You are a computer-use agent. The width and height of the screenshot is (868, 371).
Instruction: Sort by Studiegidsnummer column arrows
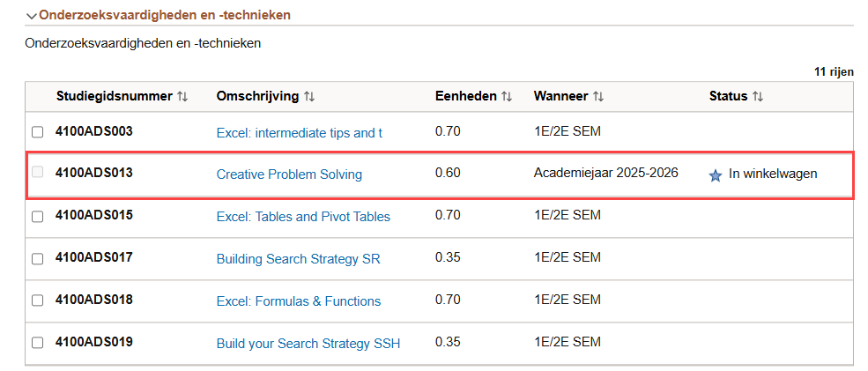pyautogui.click(x=182, y=97)
